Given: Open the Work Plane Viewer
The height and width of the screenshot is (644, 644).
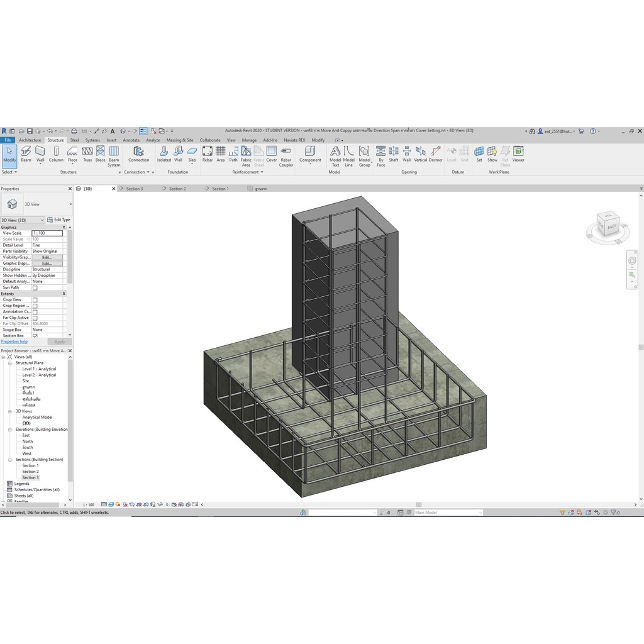Looking at the screenshot, I should coord(518,154).
